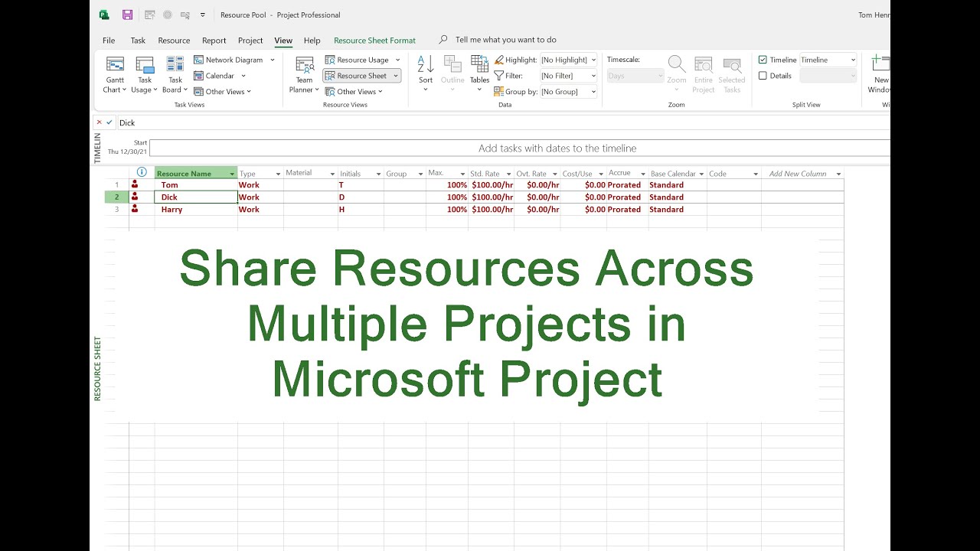Click the Resource Sheet view button
Image resolution: width=980 pixels, height=551 pixels.
coord(362,76)
